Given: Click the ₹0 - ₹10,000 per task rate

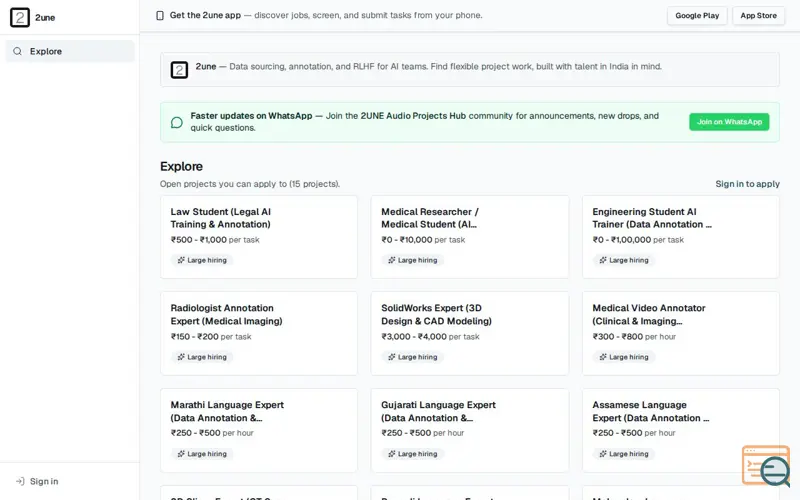Looking at the screenshot, I should (423, 240).
